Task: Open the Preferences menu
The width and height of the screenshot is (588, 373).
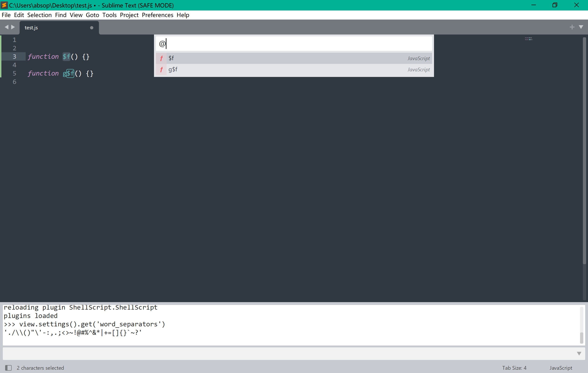Action: click(157, 15)
